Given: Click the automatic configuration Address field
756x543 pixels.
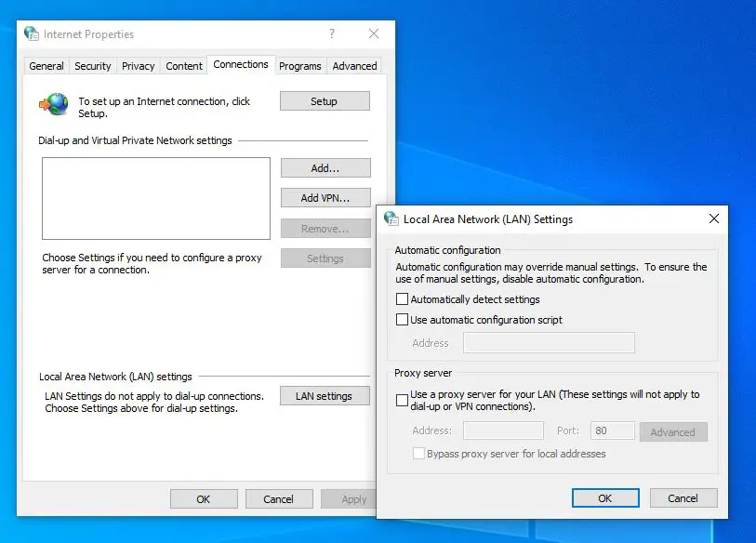Looking at the screenshot, I should [x=549, y=342].
